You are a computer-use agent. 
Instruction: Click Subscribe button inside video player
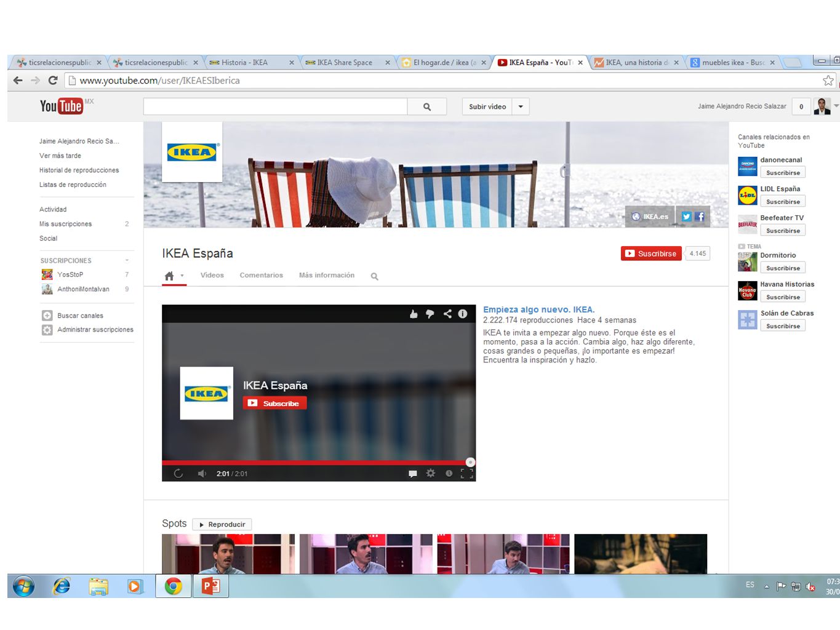coord(274,403)
